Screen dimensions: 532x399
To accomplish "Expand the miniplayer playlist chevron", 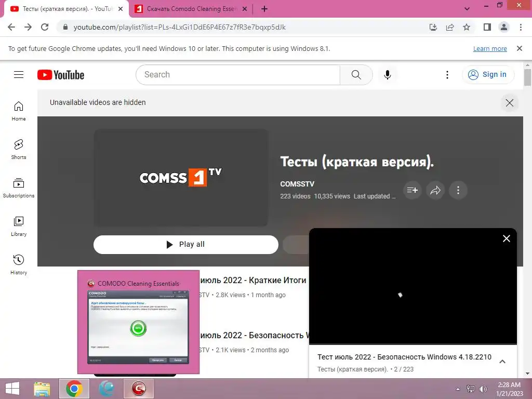I will pos(502,362).
